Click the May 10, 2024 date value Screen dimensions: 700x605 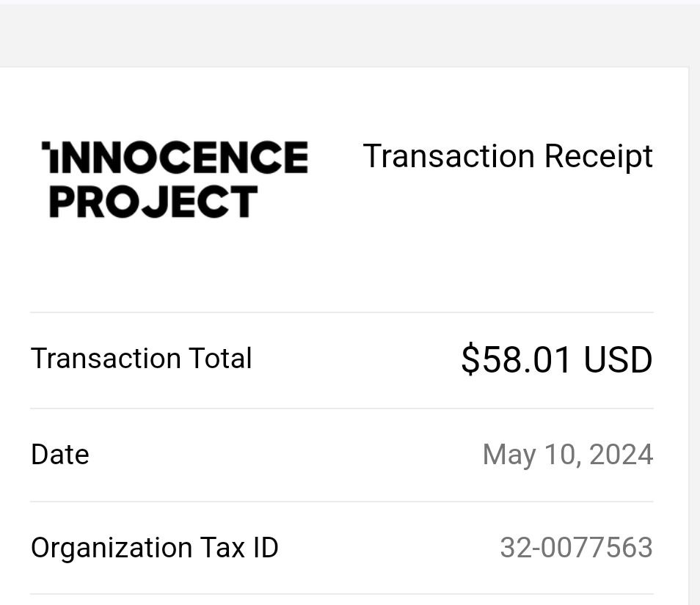tap(568, 455)
